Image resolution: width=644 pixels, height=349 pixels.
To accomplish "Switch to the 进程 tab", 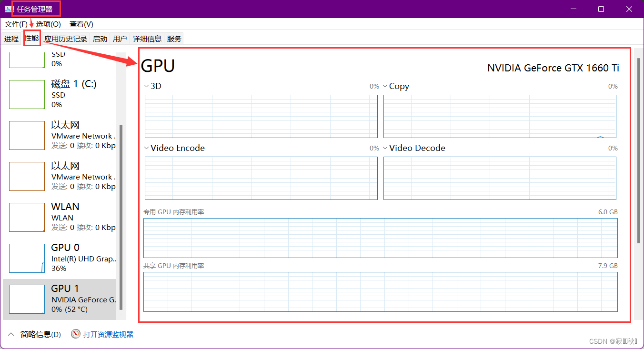I will pyautogui.click(x=11, y=39).
